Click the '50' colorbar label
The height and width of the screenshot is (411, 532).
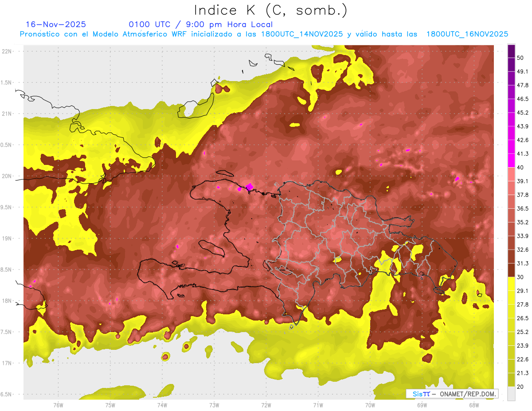pos(521,58)
